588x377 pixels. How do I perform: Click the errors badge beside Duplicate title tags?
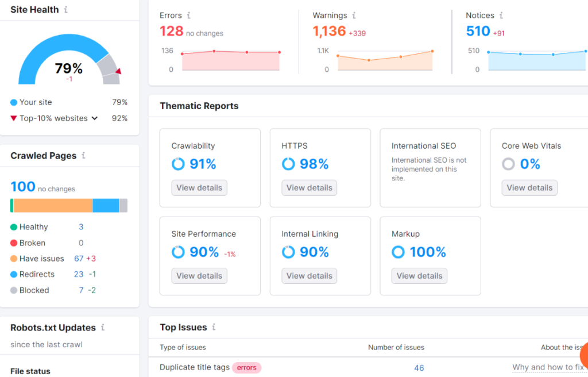point(246,367)
